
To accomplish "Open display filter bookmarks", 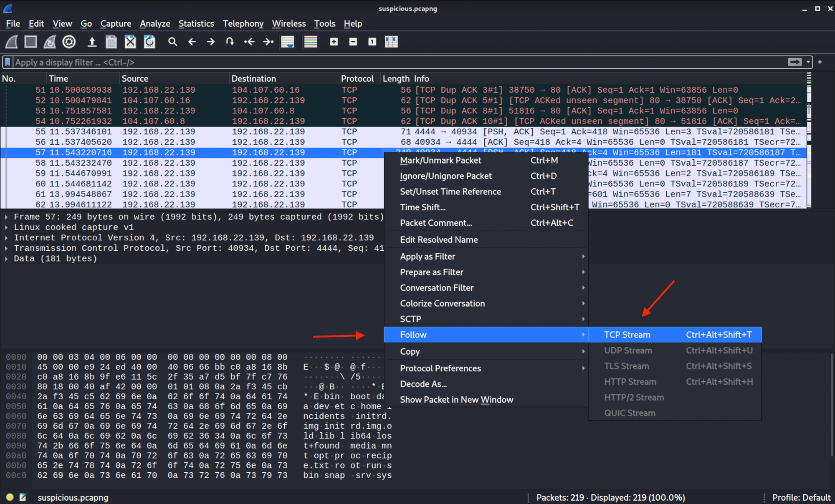I will tap(8, 62).
